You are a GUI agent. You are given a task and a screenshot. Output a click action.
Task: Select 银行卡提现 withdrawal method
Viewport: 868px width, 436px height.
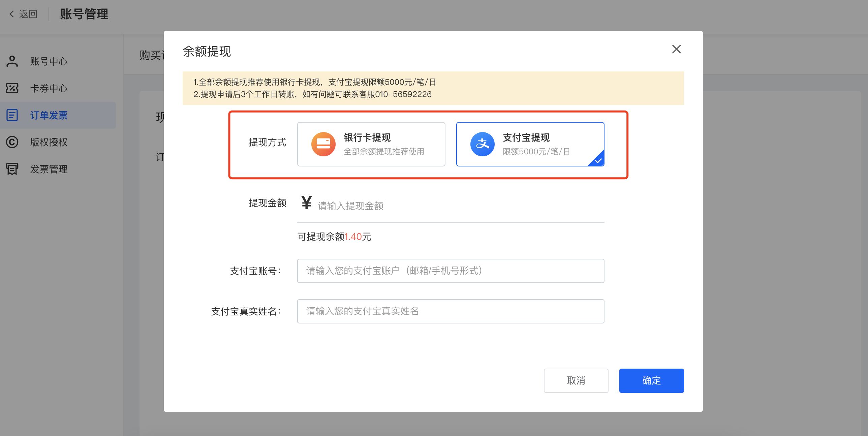click(371, 144)
